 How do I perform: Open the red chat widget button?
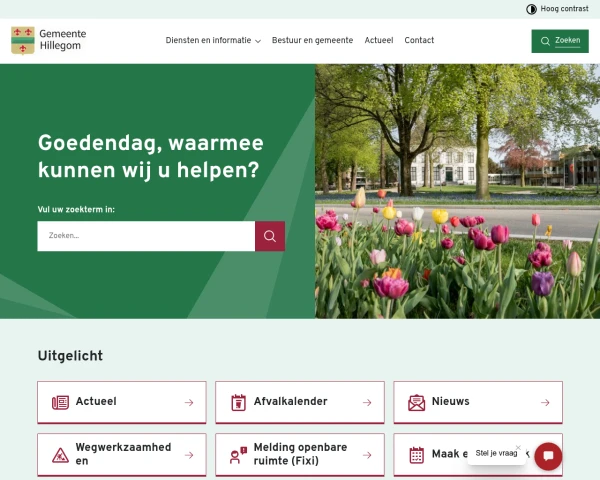point(548,456)
